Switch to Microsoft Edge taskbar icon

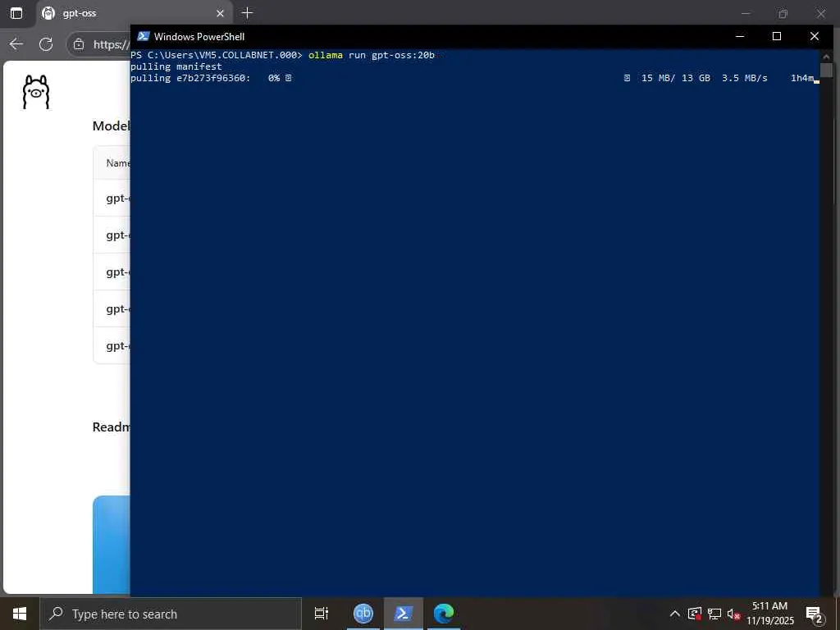(x=444, y=614)
